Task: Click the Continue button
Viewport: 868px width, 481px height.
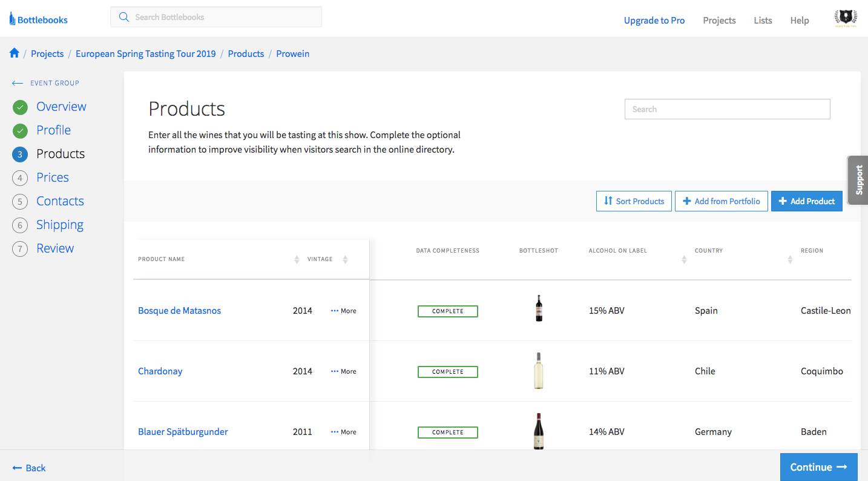Action: tap(819, 467)
